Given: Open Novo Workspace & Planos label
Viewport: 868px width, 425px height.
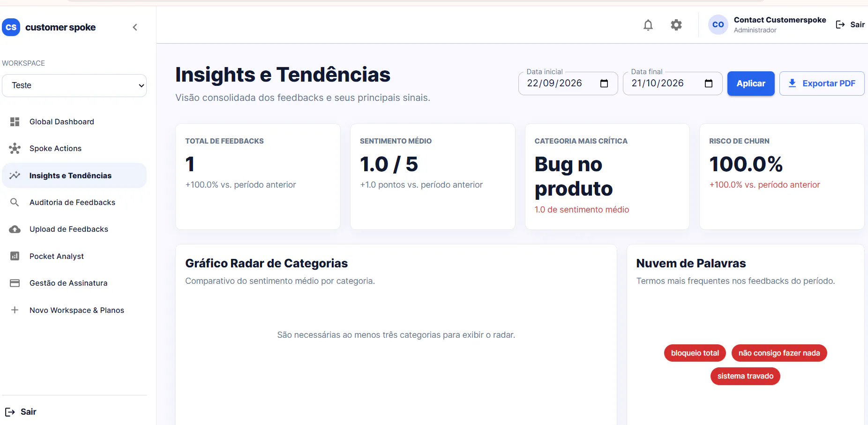Looking at the screenshot, I should [77, 310].
